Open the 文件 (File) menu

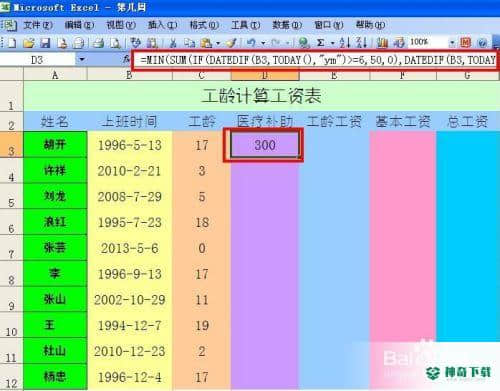tap(38, 25)
